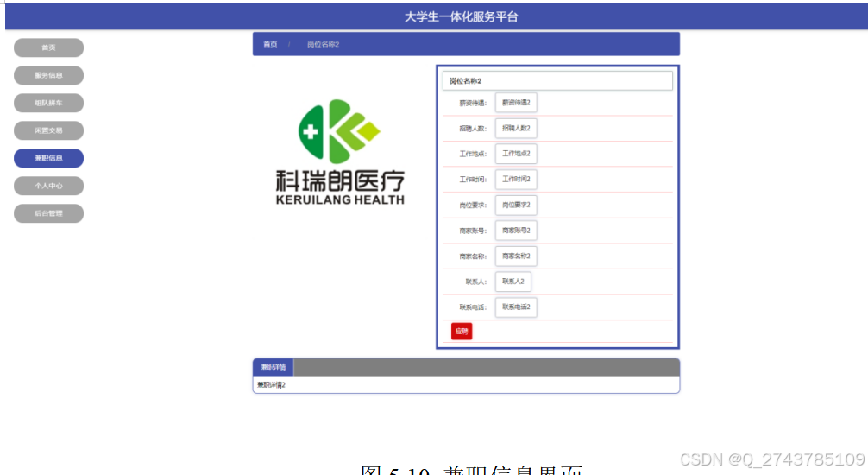Click the 薪资待遇2 value box
Image resolution: width=868 pixels, height=475 pixels.
516,103
